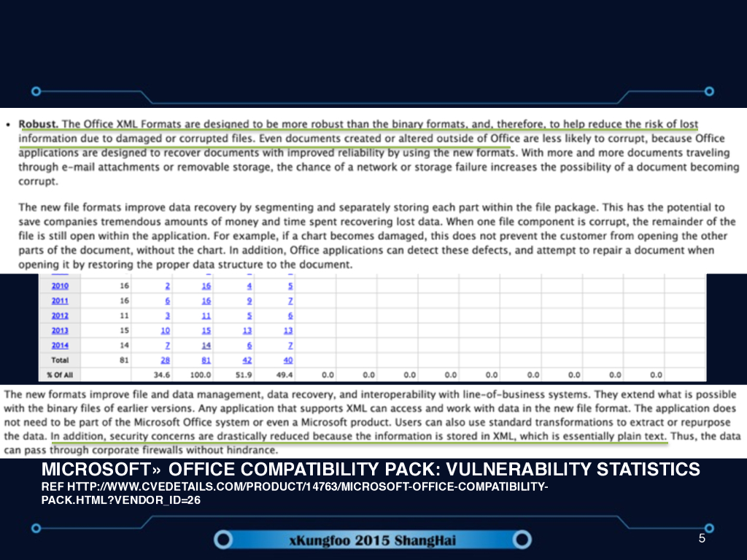Click the xKungfoo 2015 ShangHai banner
Image resolution: width=747 pixels, height=560 pixels.
373,540
